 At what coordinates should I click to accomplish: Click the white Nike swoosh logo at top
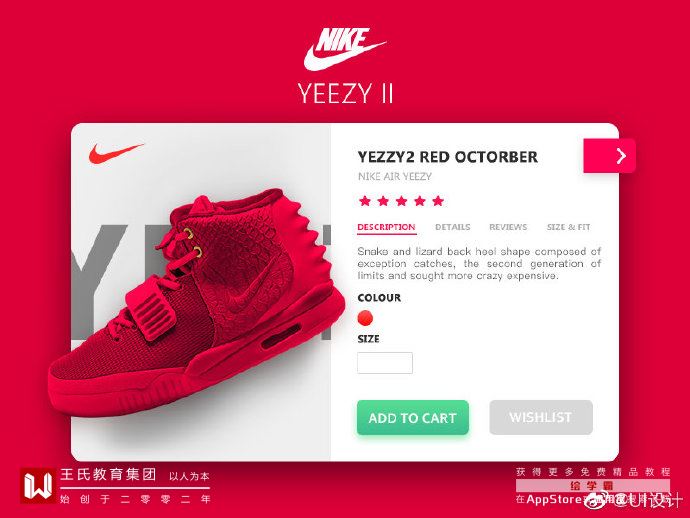pos(345,49)
